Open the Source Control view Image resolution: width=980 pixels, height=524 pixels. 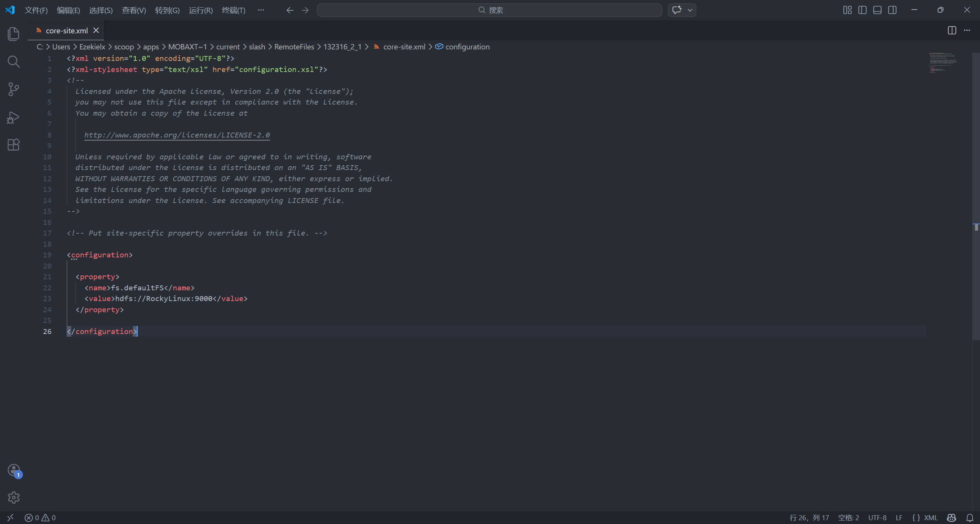pos(13,89)
